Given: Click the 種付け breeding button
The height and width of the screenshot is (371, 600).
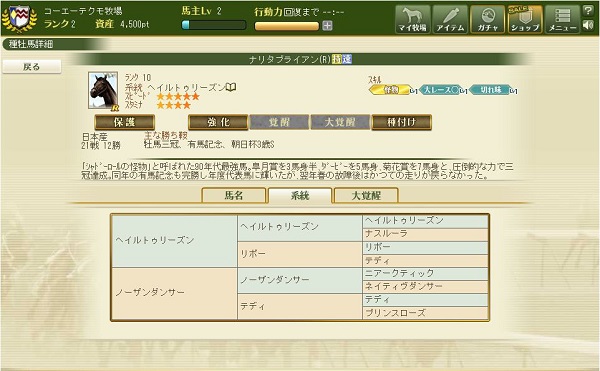Looking at the screenshot, I should pos(401,122).
